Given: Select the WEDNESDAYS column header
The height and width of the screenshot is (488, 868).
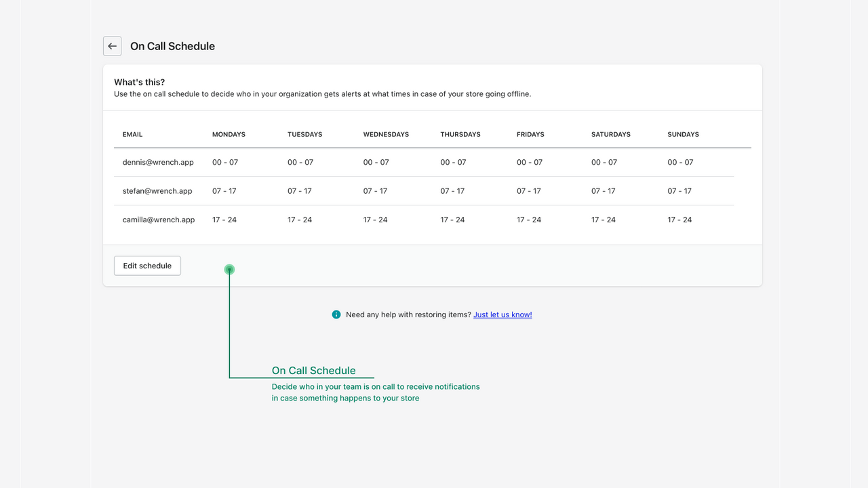Looking at the screenshot, I should (x=386, y=134).
